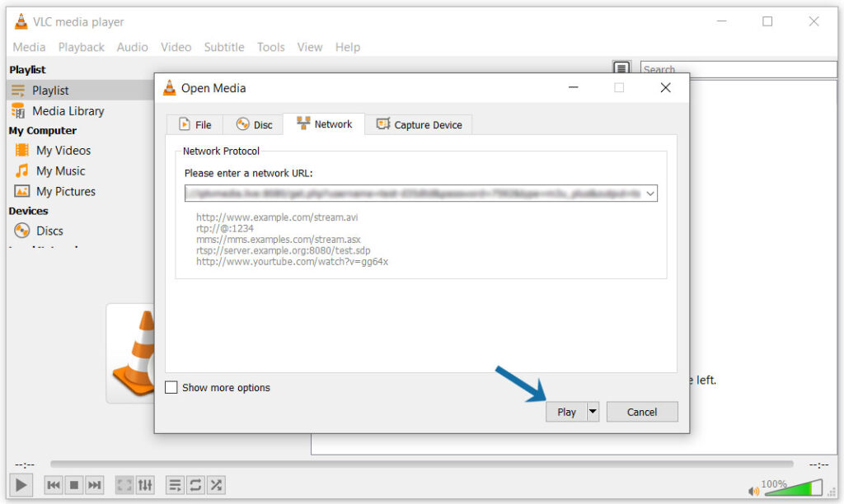Close the Open Media dialog
The image size is (844, 504).
(x=666, y=87)
